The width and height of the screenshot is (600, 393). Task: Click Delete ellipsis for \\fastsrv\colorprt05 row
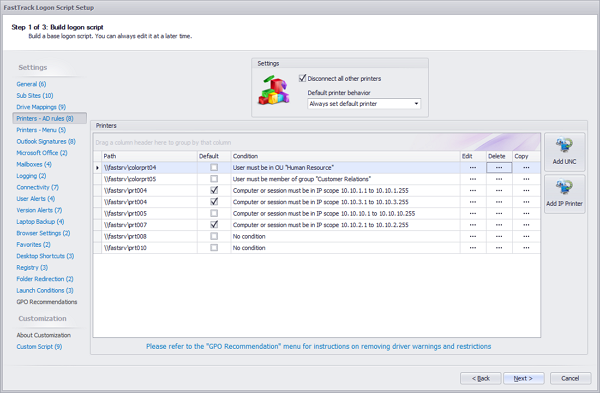click(x=499, y=179)
